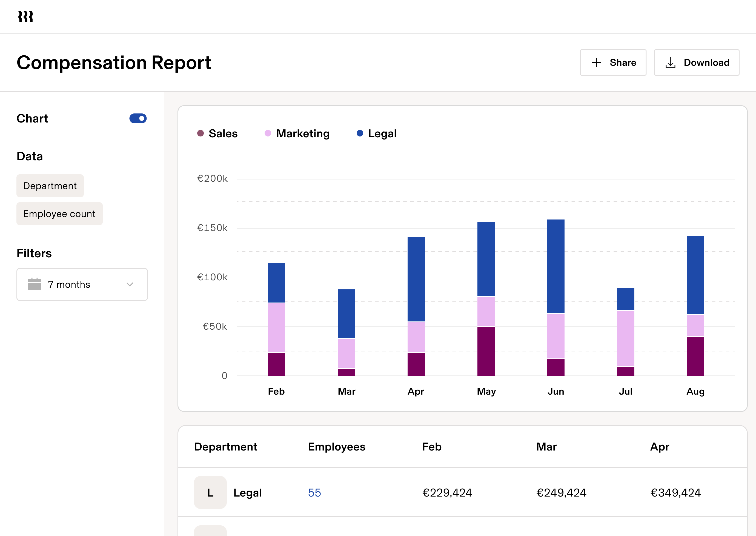Expand the time range chevron
The height and width of the screenshot is (536, 756).
click(x=130, y=284)
